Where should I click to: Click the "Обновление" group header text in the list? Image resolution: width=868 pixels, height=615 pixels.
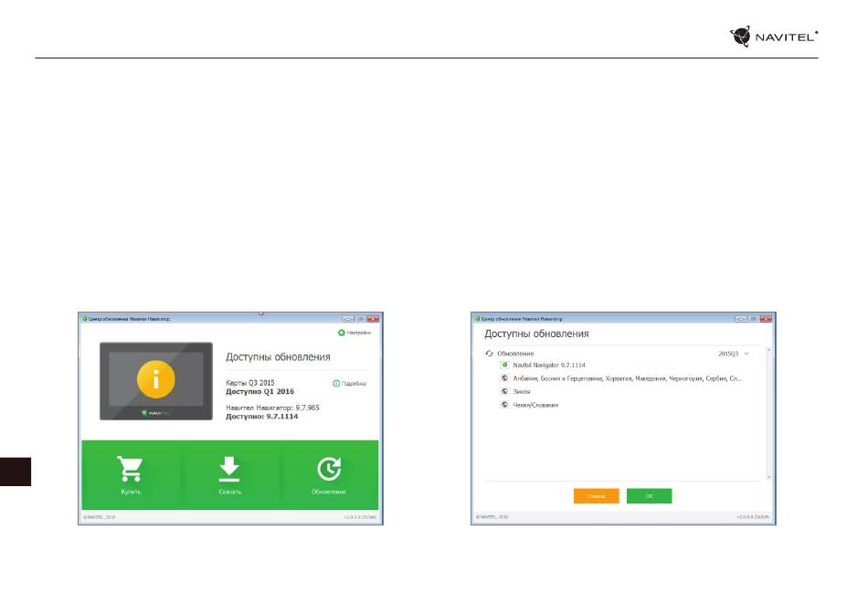point(515,354)
